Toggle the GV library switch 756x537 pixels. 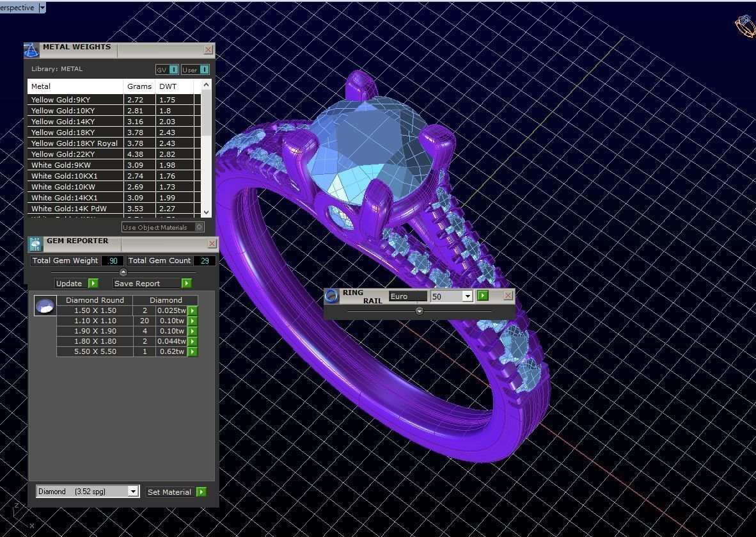tap(173, 70)
